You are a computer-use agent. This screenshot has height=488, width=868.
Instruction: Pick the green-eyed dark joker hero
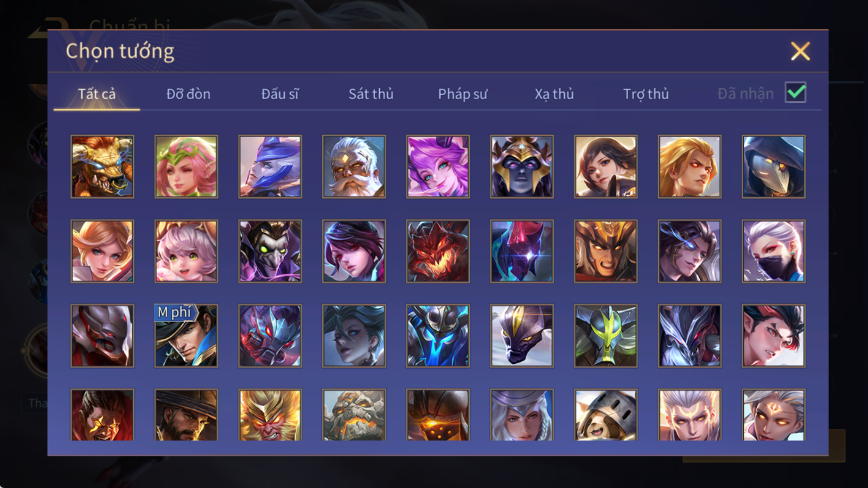pyautogui.click(x=270, y=251)
